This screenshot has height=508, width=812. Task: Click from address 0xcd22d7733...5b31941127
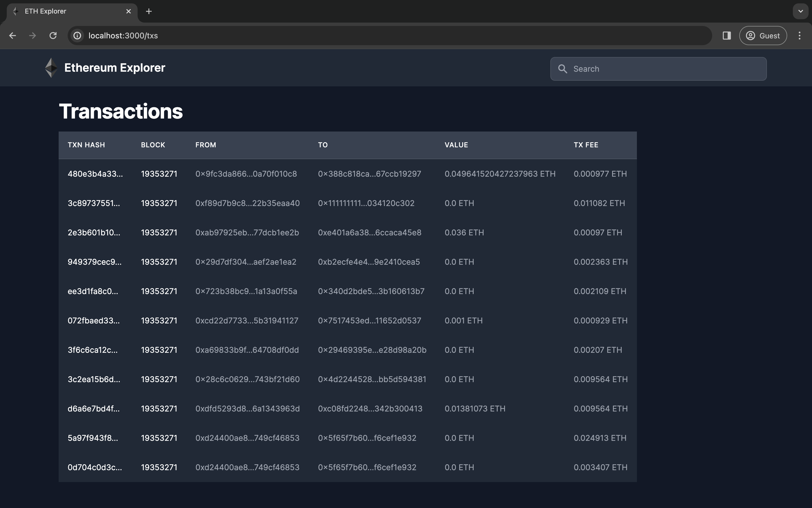[x=247, y=321]
